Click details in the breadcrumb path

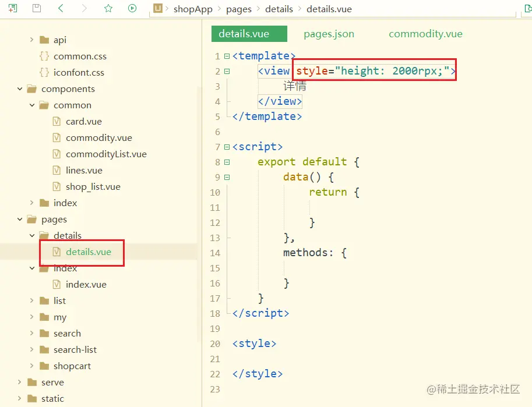click(279, 9)
